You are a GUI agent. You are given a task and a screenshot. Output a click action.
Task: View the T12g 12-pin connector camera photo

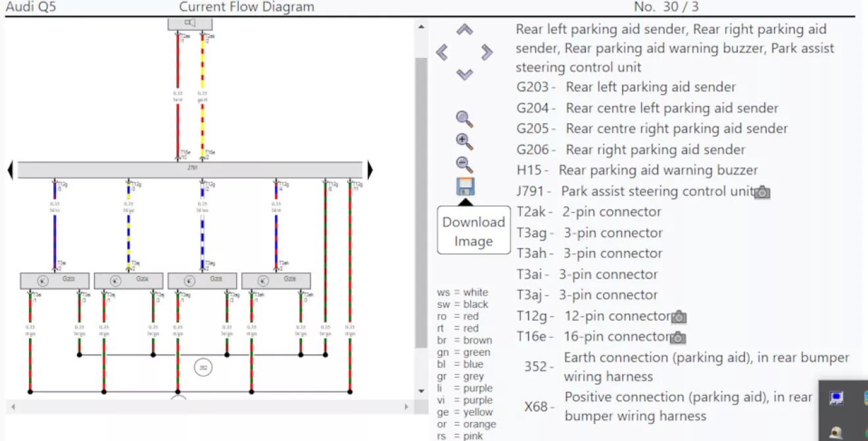point(679,317)
